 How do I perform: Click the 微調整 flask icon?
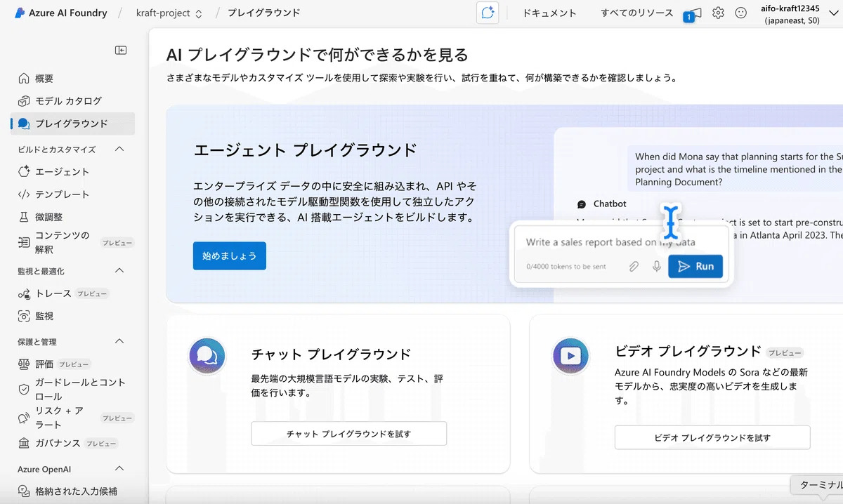click(x=24, y=217)
